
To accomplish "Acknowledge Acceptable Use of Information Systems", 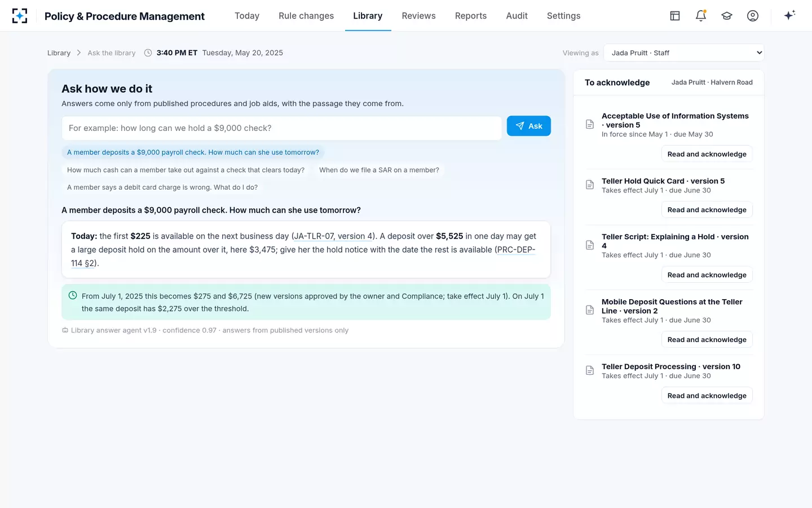I will click(x=707, y=154).
